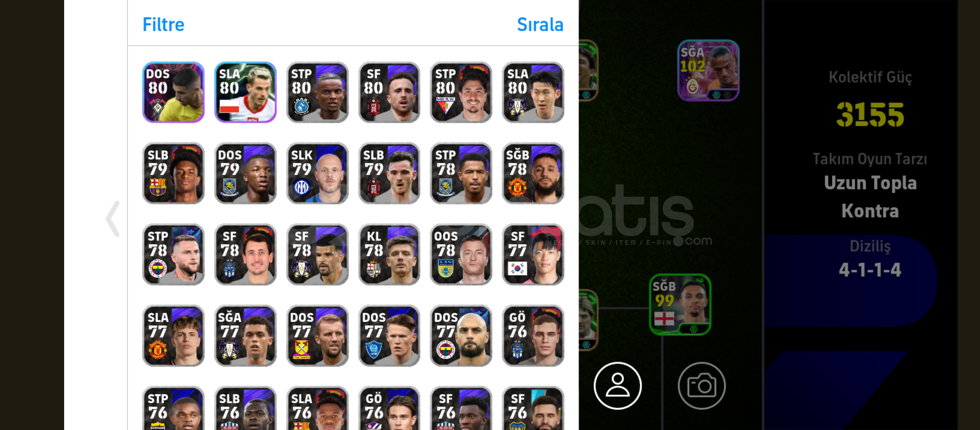Choose SLA 77 Manchester United card
The image size is (980, 430).
tap(173, 336)
